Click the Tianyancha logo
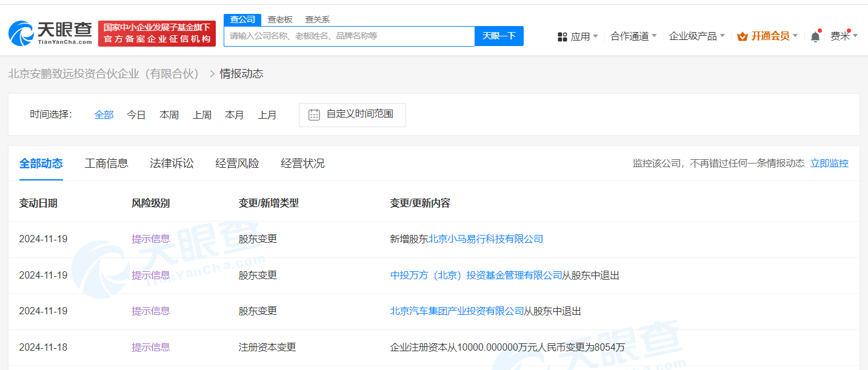This screenshot has width=868, height=370. (50, 33)
